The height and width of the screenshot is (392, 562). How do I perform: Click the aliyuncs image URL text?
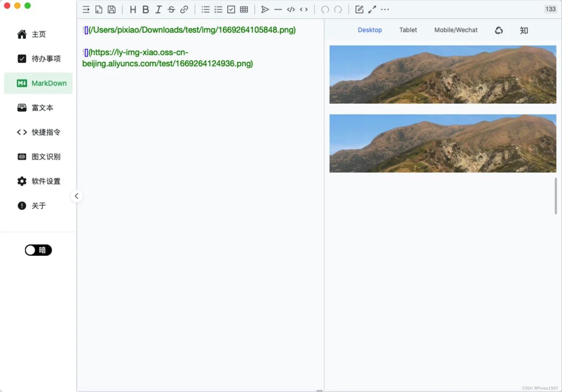[168, 58]
